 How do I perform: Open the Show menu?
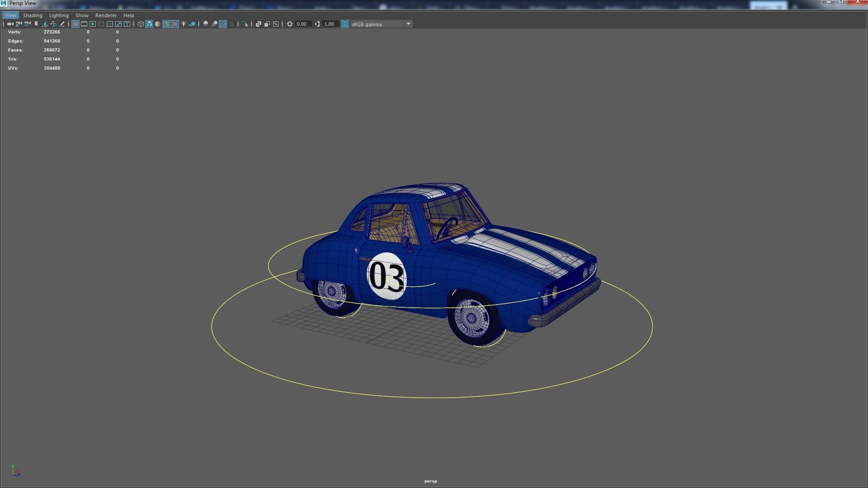click(82, 15)
